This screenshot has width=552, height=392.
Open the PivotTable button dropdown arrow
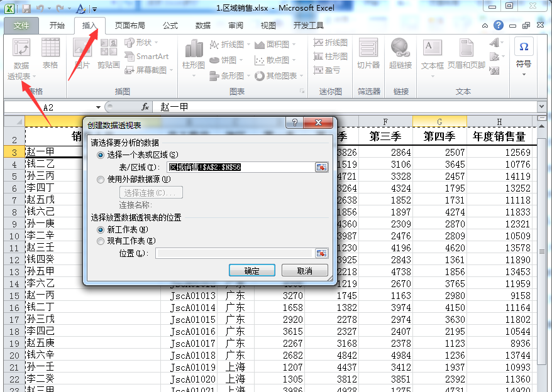click(x=34, y=77)
